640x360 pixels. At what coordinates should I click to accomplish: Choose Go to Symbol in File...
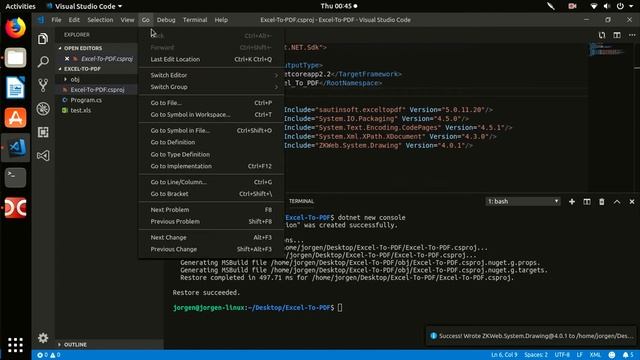coord(211,131)
